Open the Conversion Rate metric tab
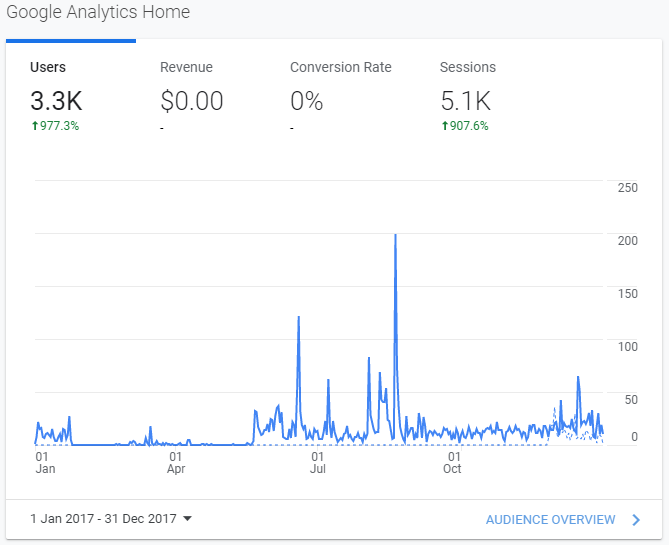This screenshot has height=545, width=669. click(x=341, y=94)
